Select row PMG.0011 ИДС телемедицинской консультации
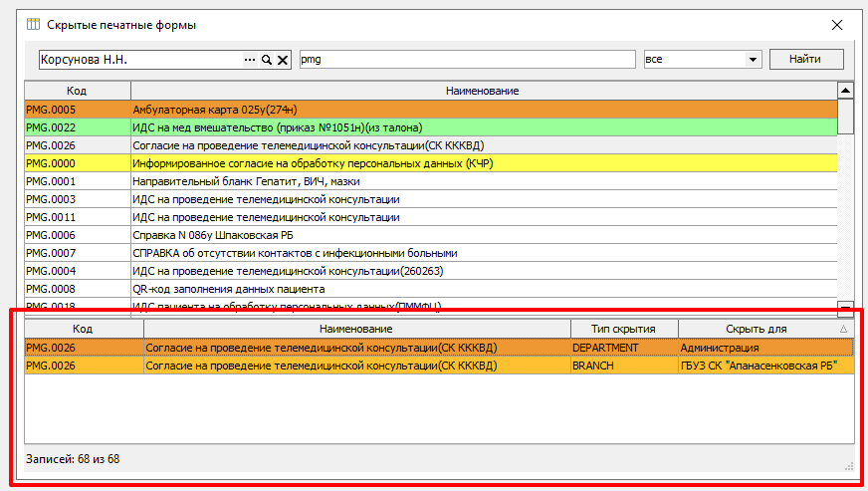This screenshot has width=868, height=491. click(431, 217)
